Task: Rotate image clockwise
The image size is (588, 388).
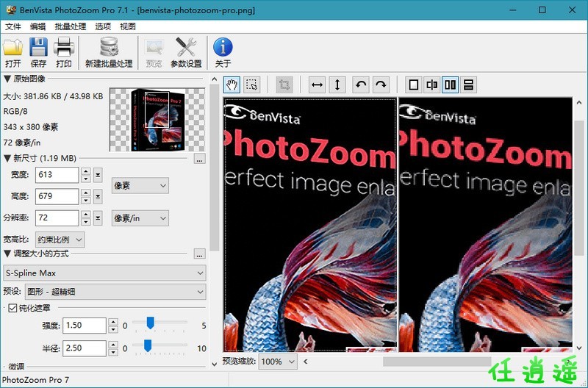Action: (x=381, y=85)
